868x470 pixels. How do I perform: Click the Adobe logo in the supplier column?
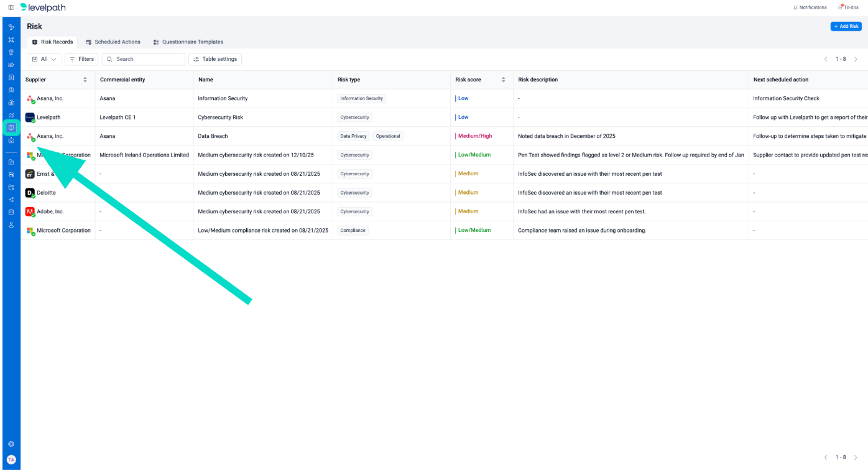(x=30, y=211)
